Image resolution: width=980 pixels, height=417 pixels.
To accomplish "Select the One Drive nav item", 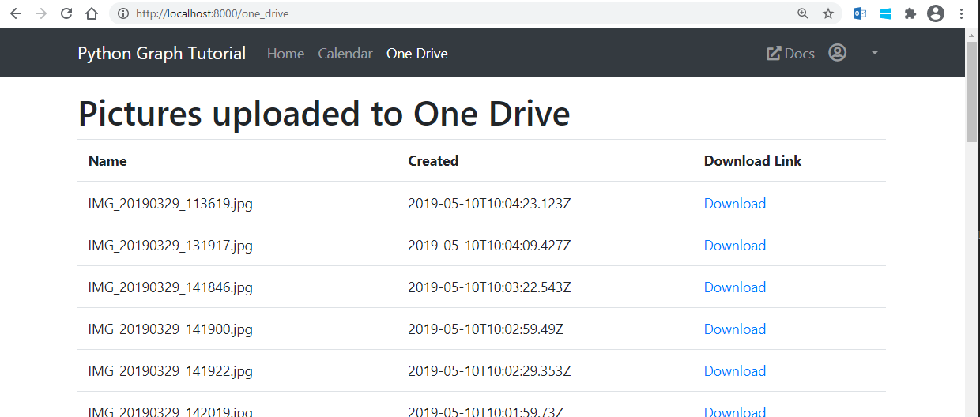I will (x=416, y=54).
